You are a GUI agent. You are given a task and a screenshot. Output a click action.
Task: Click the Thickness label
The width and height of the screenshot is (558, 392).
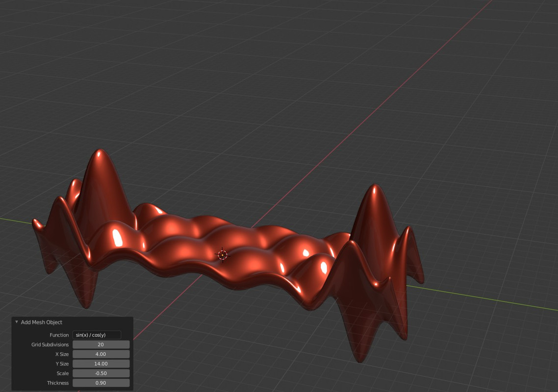pos(58,383)
